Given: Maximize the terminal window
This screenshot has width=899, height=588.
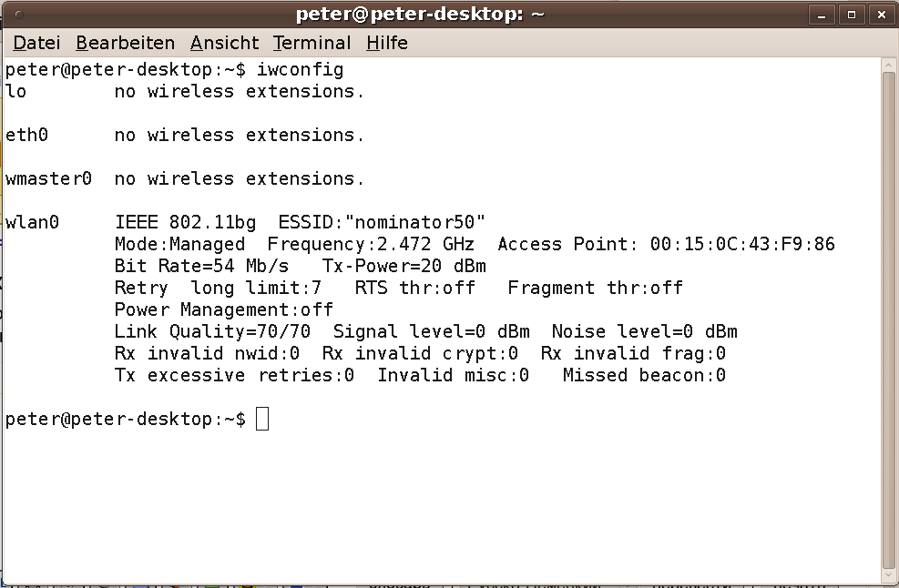Looking at the screenshot, I should [x=852, y=15].
